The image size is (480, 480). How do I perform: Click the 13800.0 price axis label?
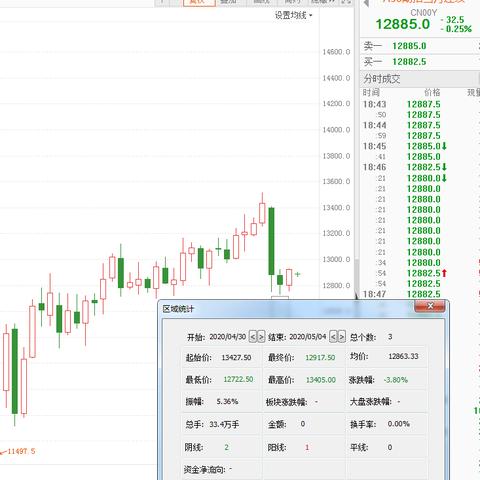click(x=336, y=156)
